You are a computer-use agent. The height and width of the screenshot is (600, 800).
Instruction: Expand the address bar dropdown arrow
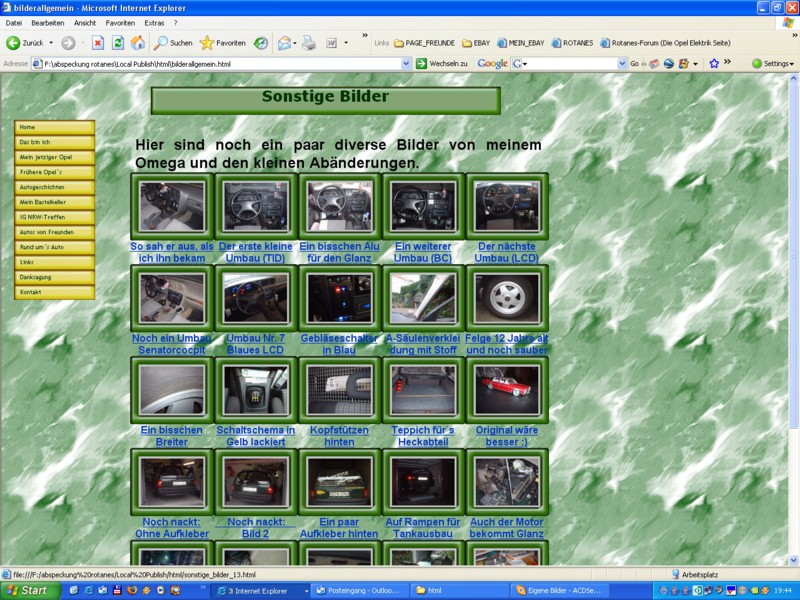tap(407, 63)
